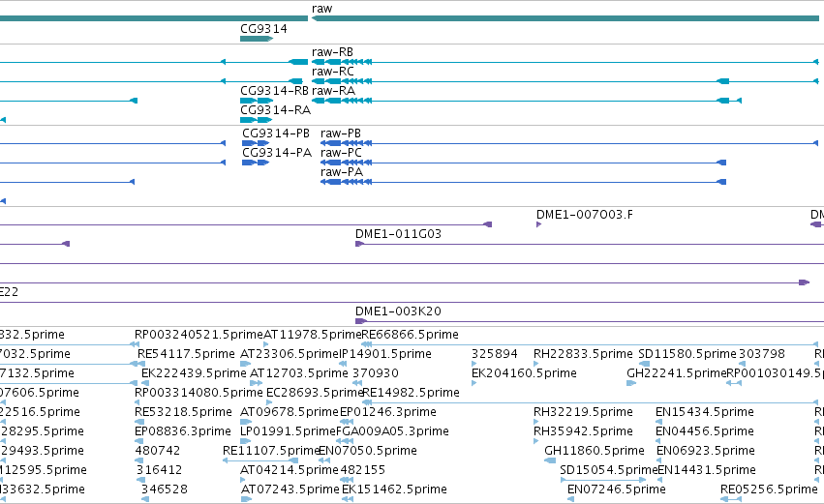Click the RE53218.5prime EST label
824x504 pixels.
(183, 413)
